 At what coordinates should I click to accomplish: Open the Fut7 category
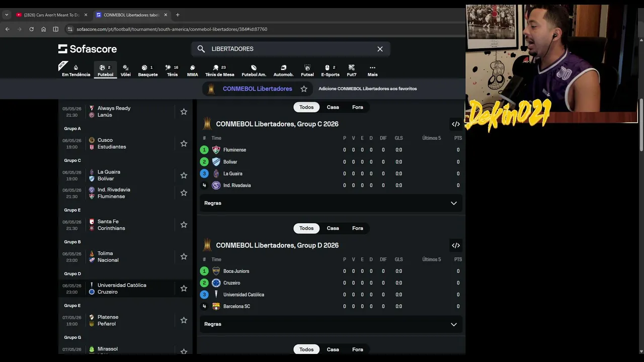(x=352, y=70)
